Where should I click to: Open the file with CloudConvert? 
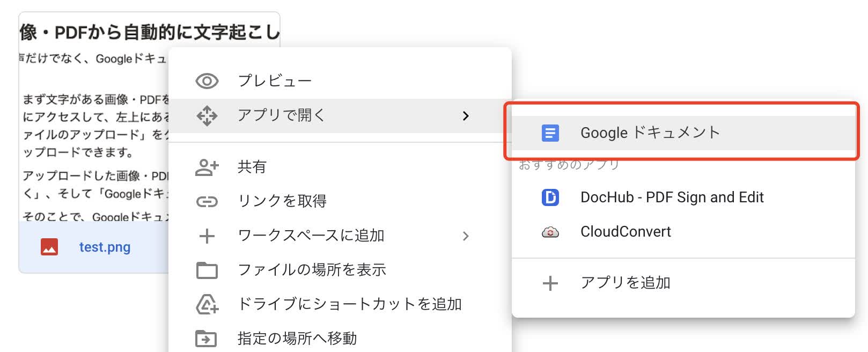[683, 232]
